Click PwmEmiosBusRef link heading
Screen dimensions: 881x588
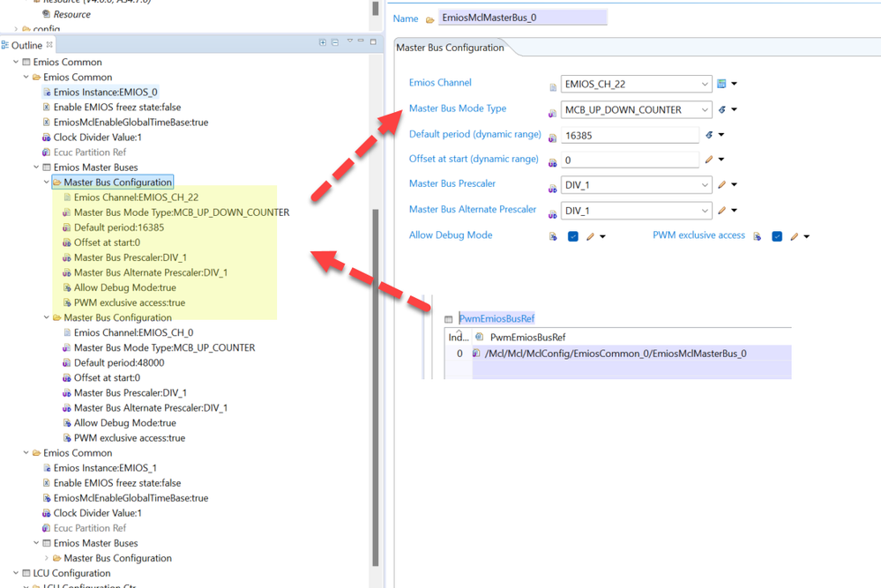point(496,318)
